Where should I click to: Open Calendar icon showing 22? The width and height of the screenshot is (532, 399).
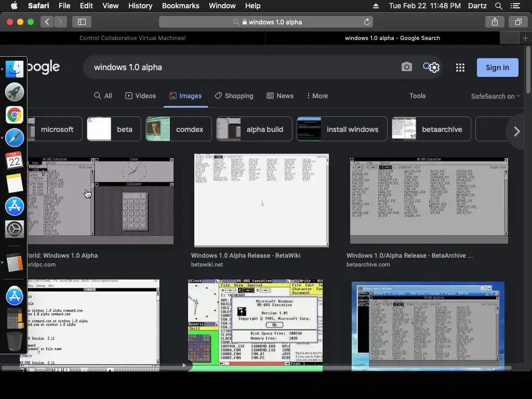[x=14, y=161]
